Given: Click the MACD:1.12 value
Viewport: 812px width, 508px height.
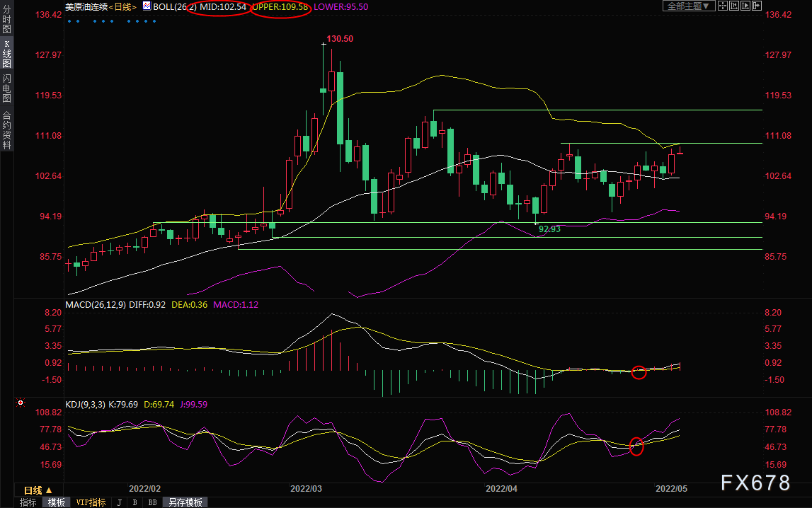Looking at the screenshot, I should tap(236, 305).
